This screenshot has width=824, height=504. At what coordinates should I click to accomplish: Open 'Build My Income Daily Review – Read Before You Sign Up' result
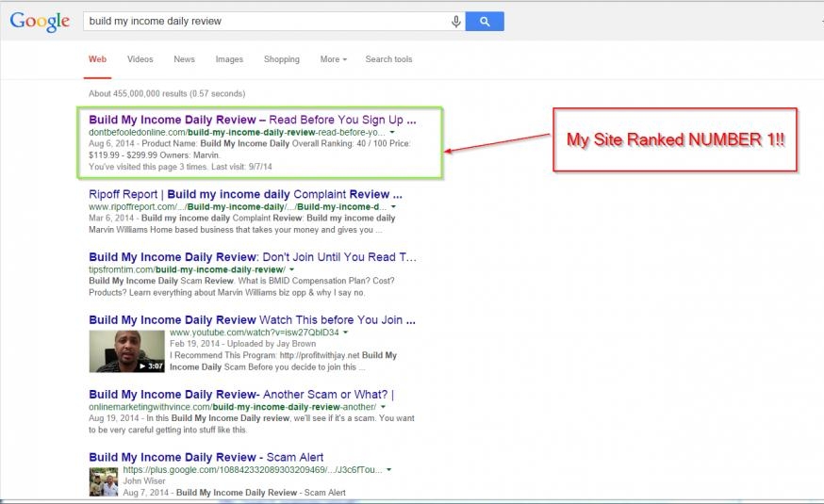pos(253,120)
